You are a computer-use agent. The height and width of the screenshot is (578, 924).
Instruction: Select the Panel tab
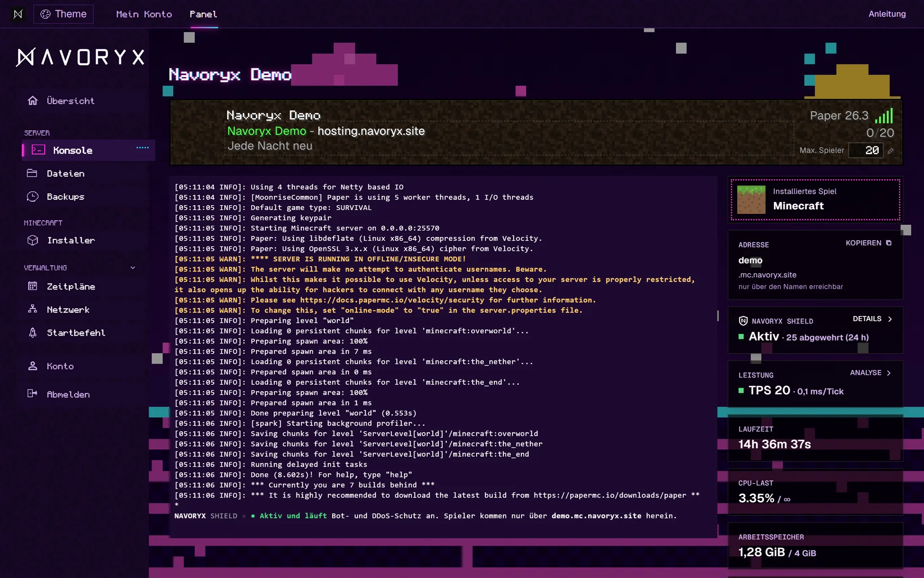(x=203, y=14)
